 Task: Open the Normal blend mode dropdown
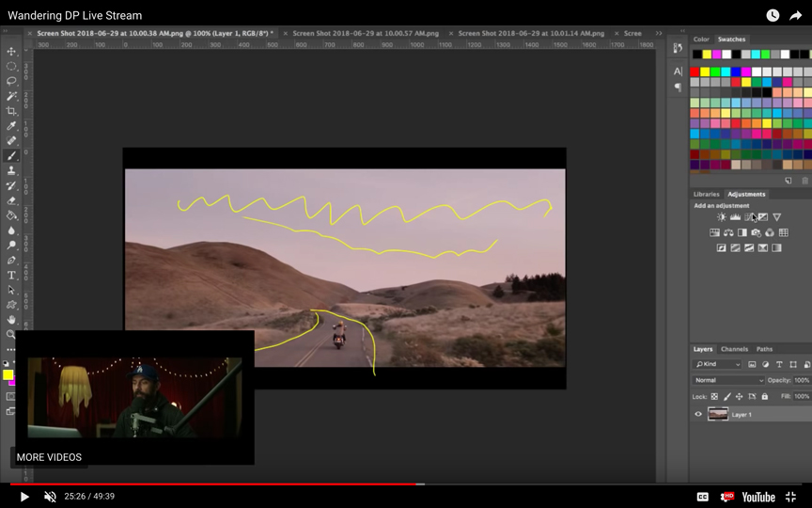tap(728, 380)
